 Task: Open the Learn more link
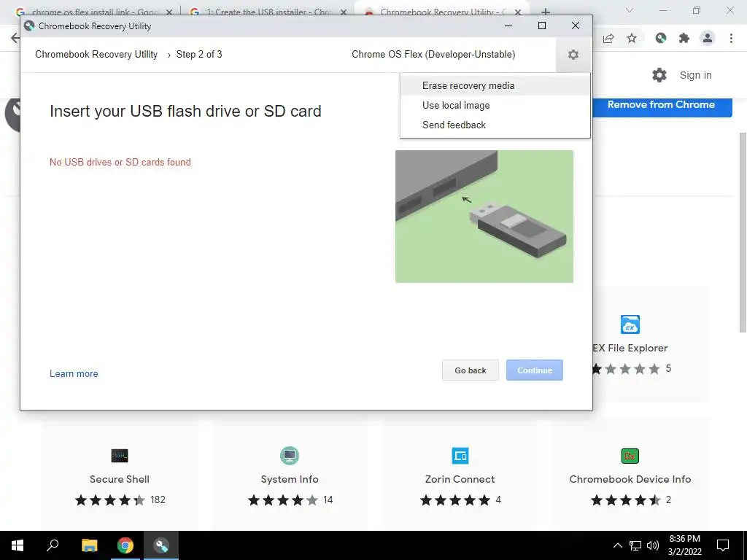click(74, 374)
